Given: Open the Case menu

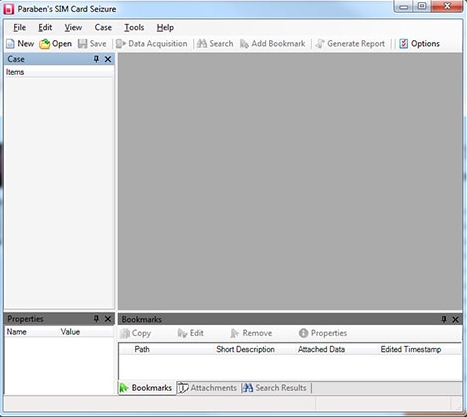Looking at the screenshot, I should tap(103, 27).
